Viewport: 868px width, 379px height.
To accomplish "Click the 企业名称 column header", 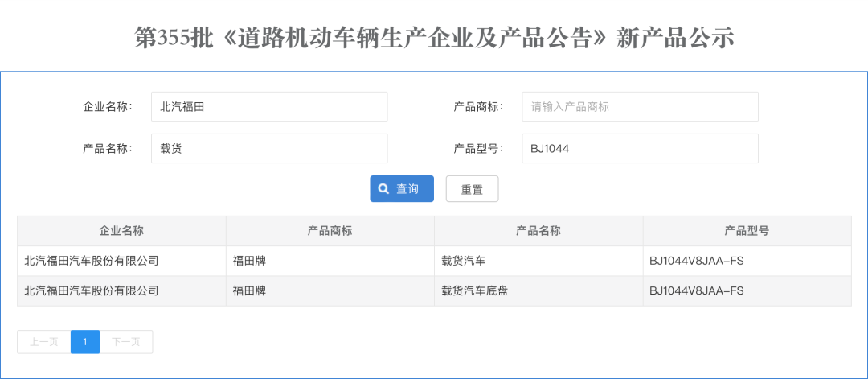I will 121,231.
